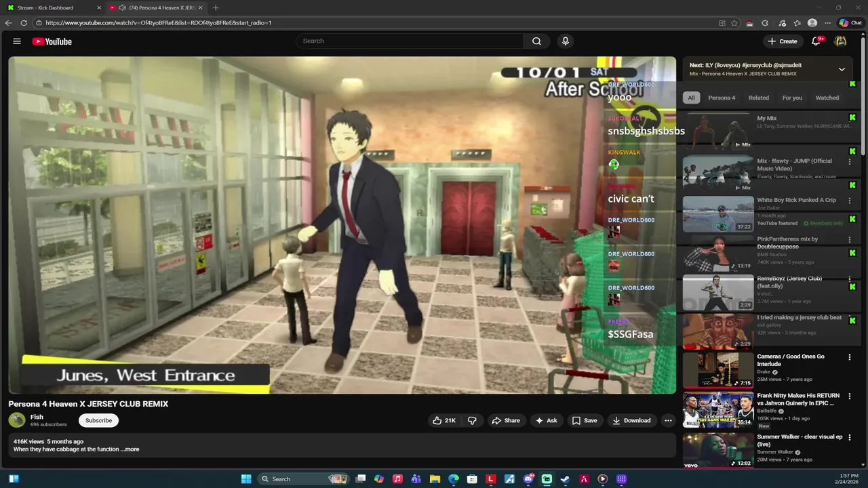
Task: Open Summer Walker clear visual ep thumbnail
Action: [717, 451]
